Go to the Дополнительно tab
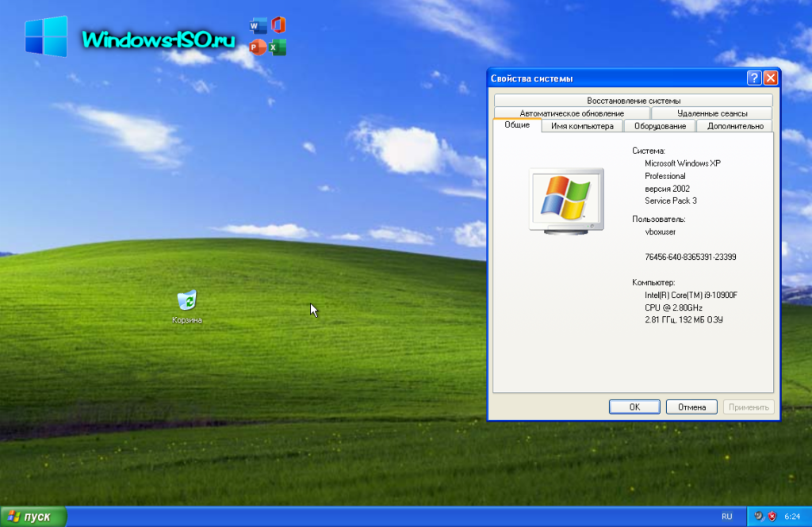This screenshot has height=527, width=812. 735,126
